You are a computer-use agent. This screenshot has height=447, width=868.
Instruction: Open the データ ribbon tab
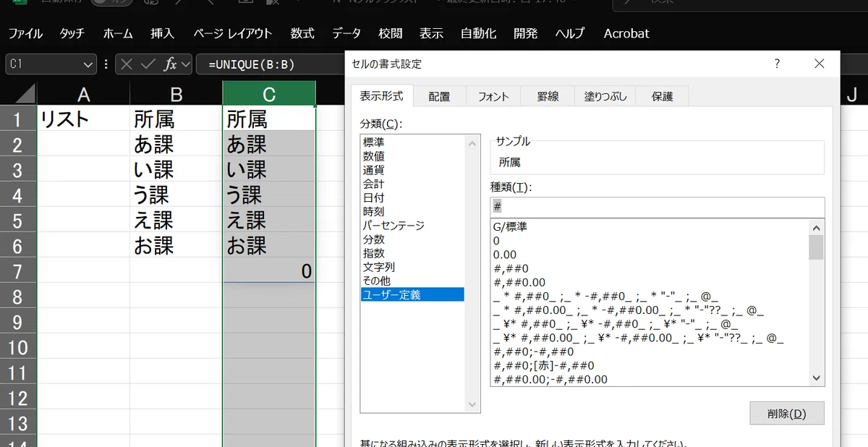tap(346, 33)
